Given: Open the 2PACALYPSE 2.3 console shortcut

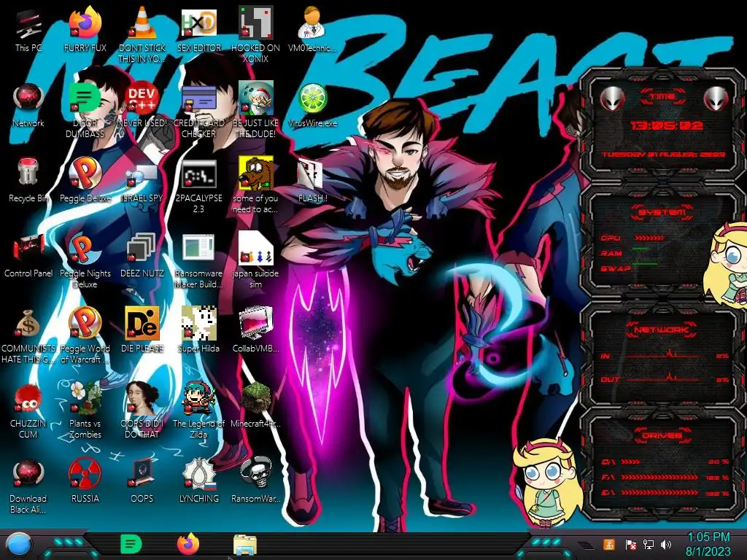Looking at the screenshot, I should click(x=198, y=186).
